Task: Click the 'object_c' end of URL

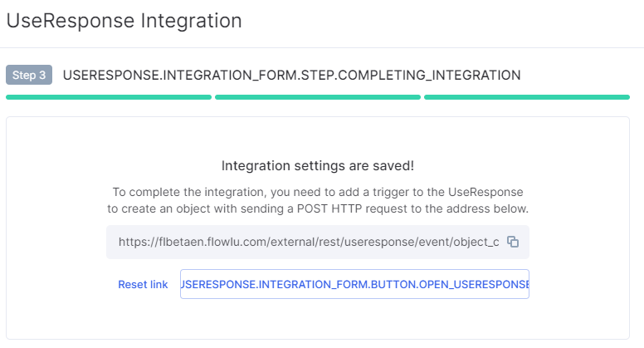Action: [476, 242]
